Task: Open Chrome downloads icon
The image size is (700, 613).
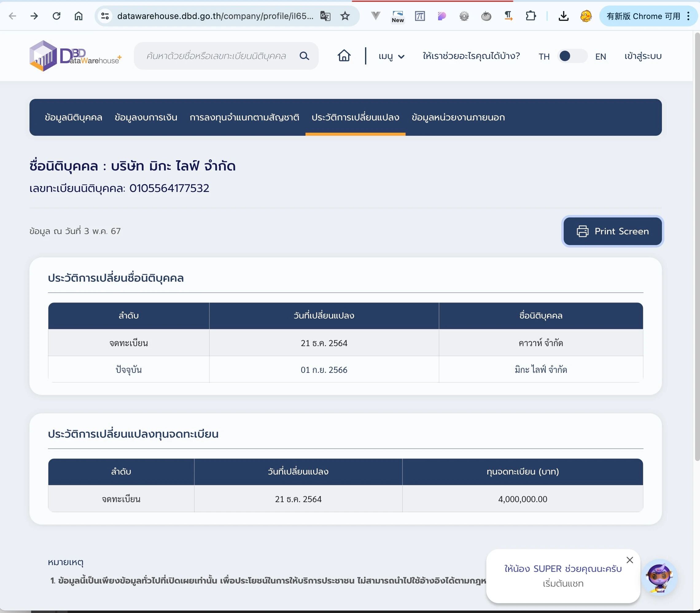Action: [563, 16]
